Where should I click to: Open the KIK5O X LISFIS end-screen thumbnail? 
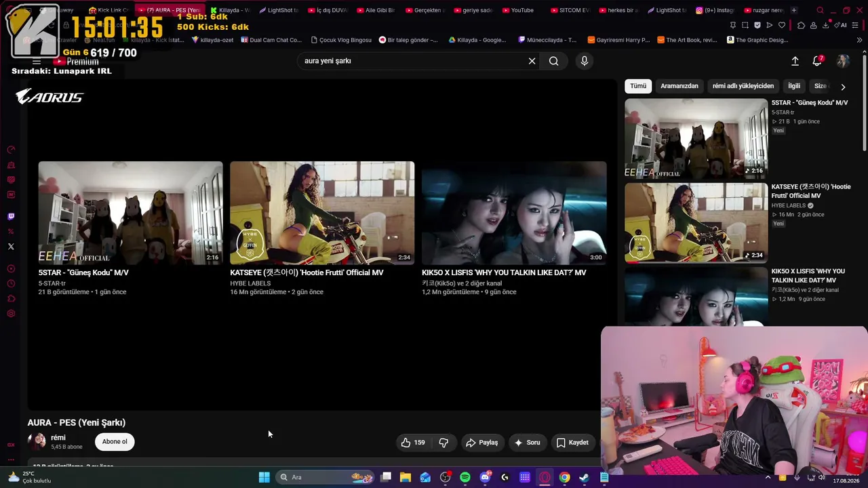(x=514, y=213)
